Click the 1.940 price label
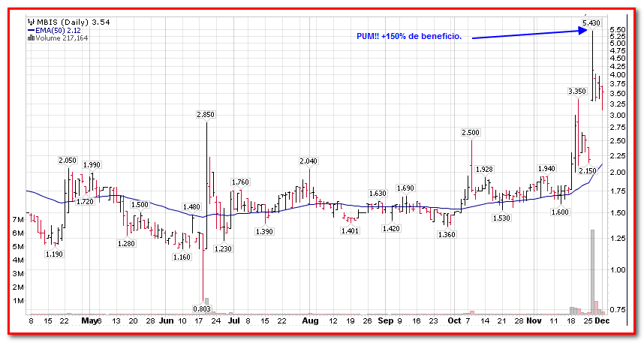Screen dimensions: 644x343 click(x=546, y=168)
